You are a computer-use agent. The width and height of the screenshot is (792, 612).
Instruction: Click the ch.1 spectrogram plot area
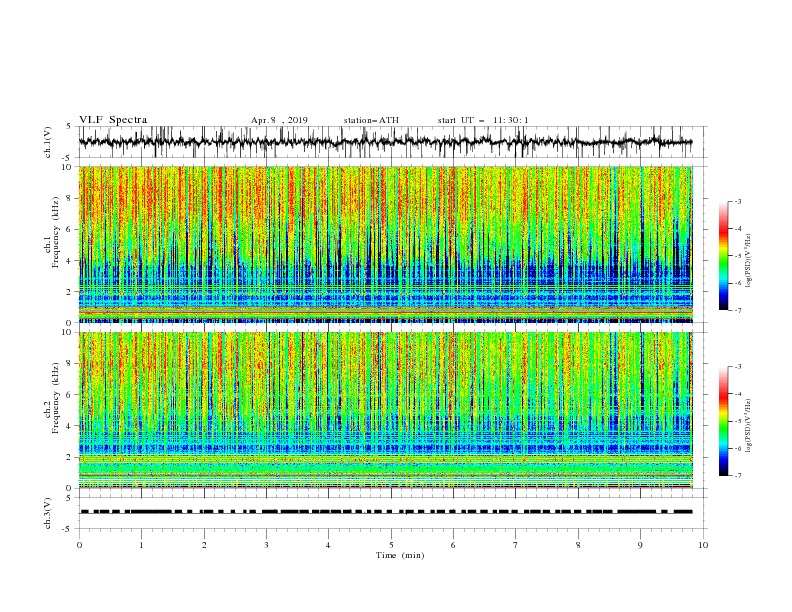(x=386, y=244)
